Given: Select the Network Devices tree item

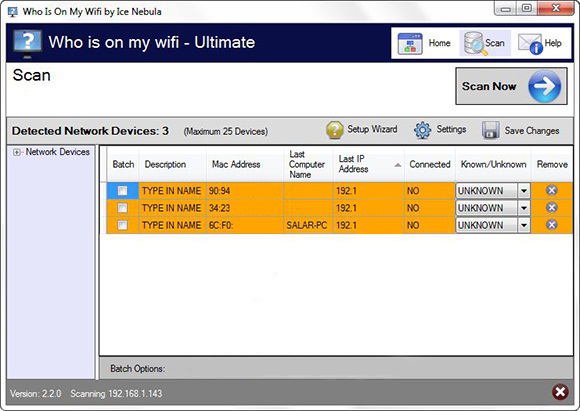Looking at the screenshot, I should [x=58, y=152].
